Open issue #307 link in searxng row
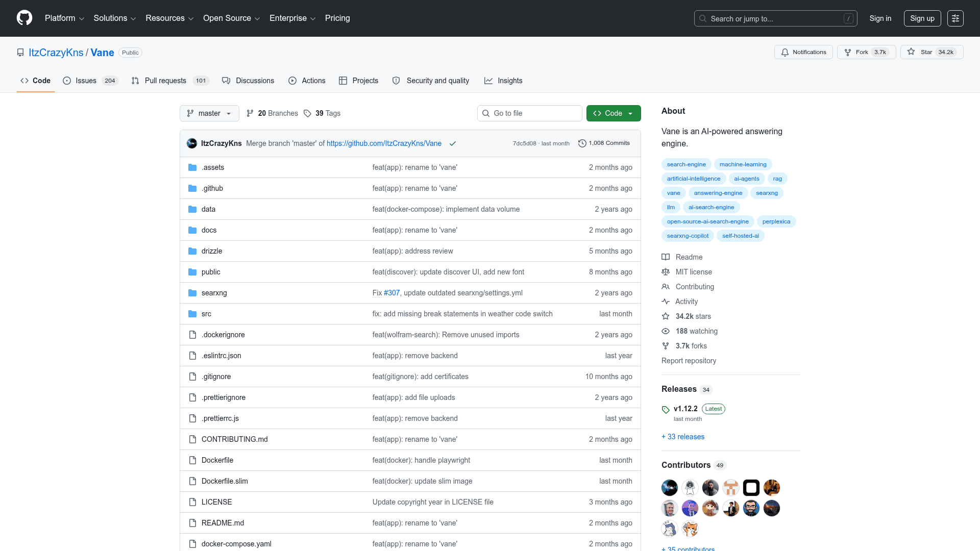The height and width of the screenshot is (551, 980). coord(392,293)
